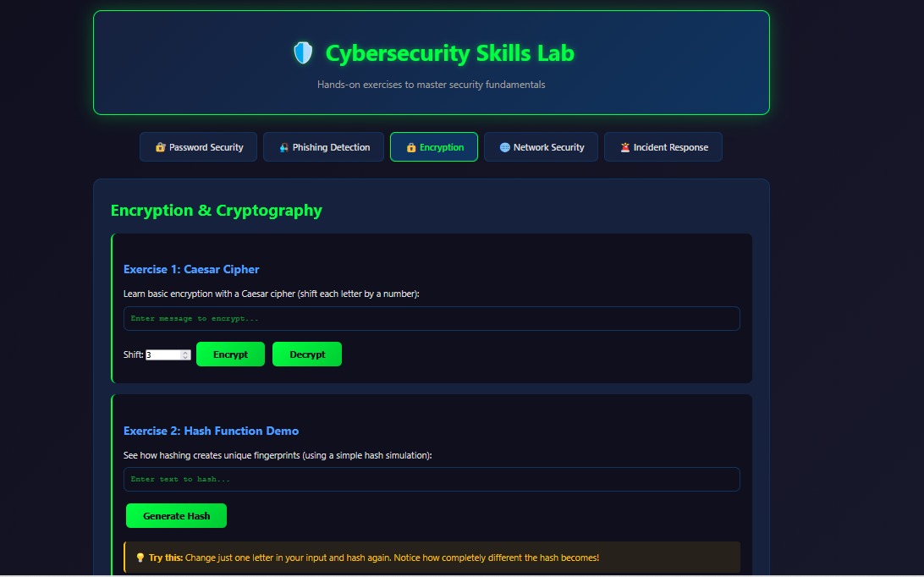Click the siren icon on Incident Response
This screenshot has height=577, width=924.
(x=625, y=147)
